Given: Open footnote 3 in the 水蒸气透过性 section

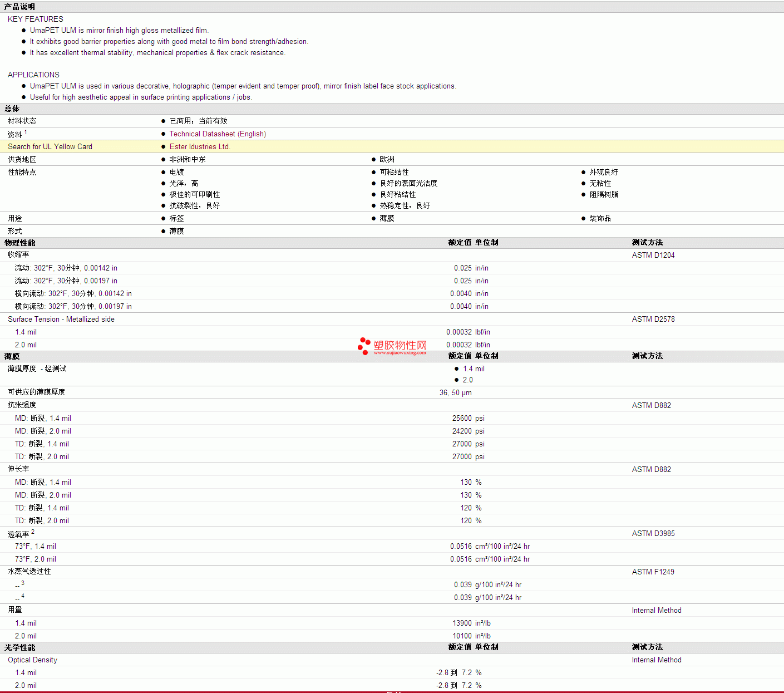Looking at the screenshot, I should pyautogui.click(x=23, y=583).
